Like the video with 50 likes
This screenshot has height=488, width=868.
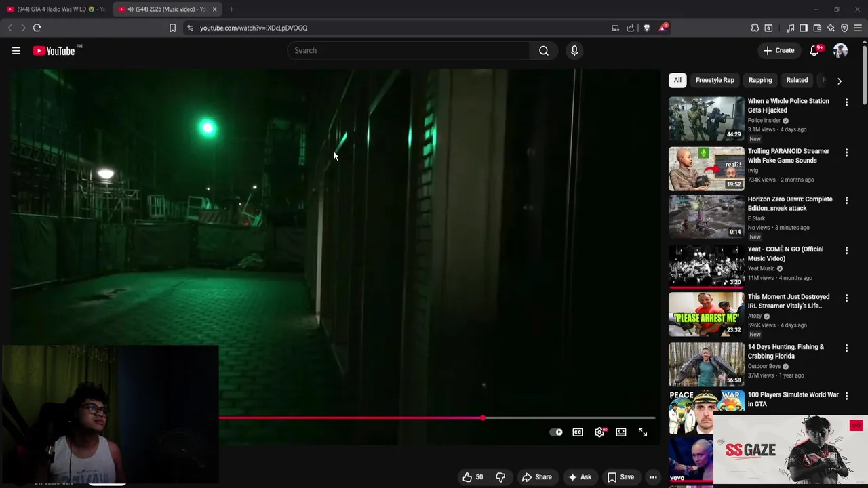473,477
